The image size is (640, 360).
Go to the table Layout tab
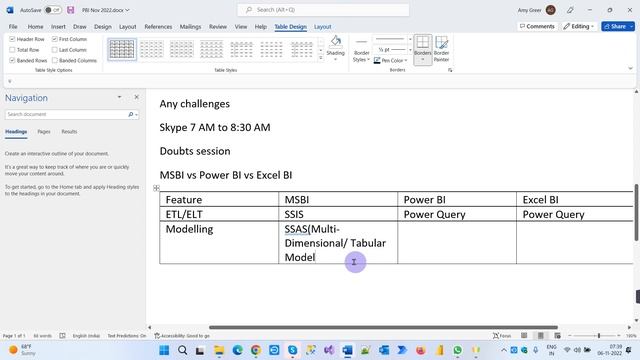point(322,27)
